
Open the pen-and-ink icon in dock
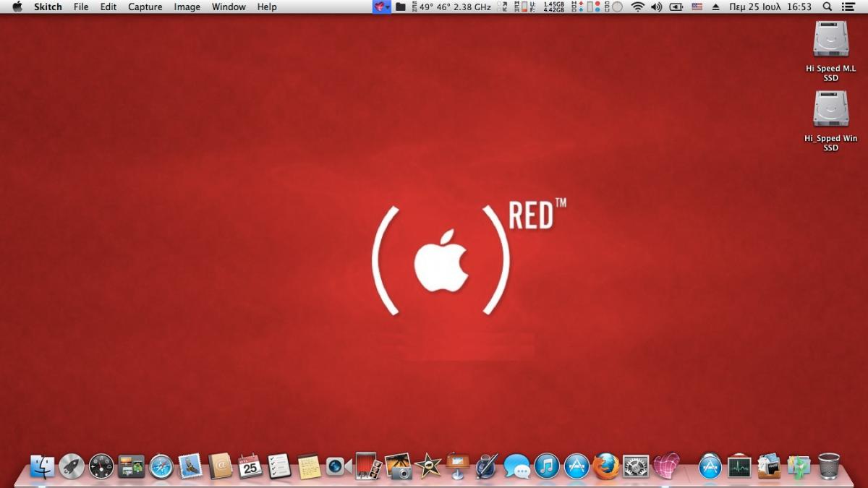click(x=487, y=466)
